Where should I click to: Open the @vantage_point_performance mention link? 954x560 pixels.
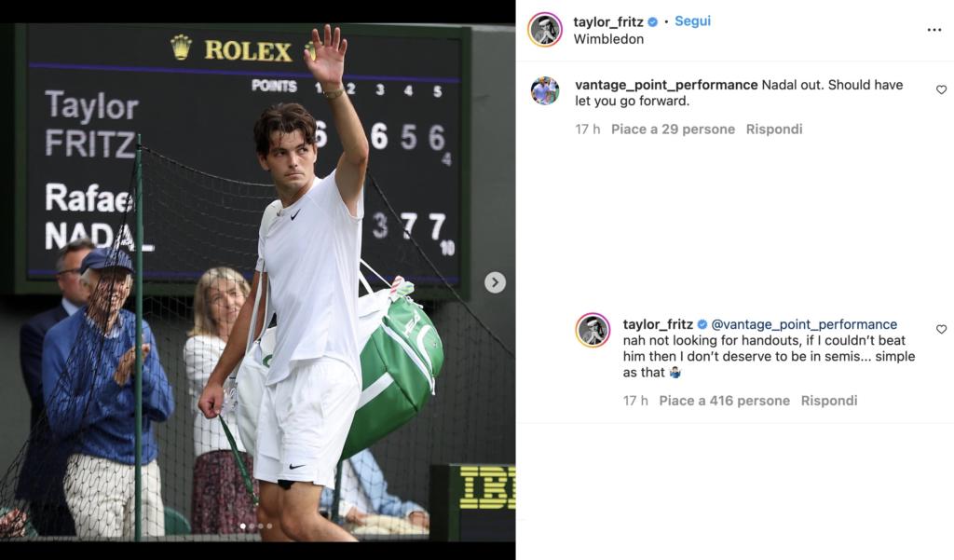click(x=804, y=324)
